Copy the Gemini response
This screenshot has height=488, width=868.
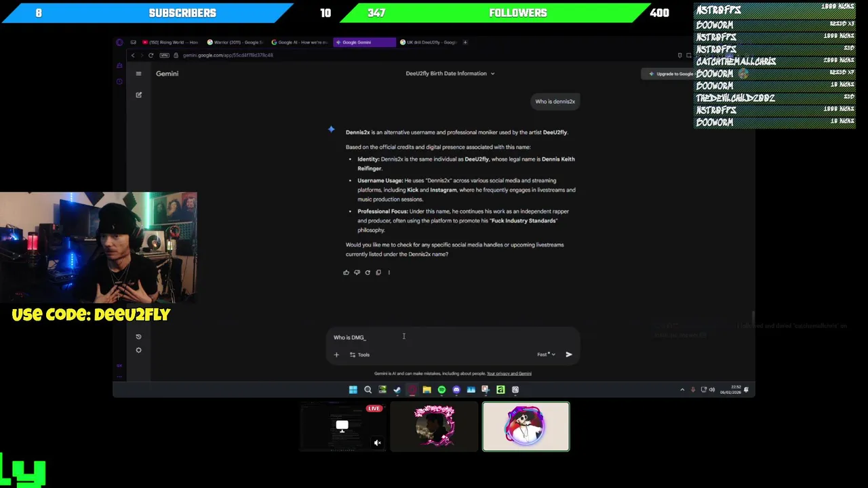[x=378, y=272]
